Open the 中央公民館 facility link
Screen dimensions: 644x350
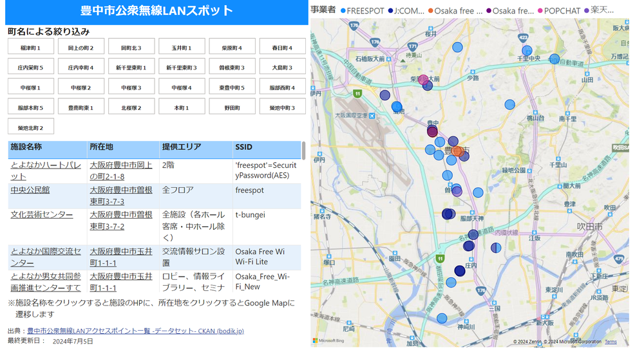pyautogui.click(x=30, y=190)
